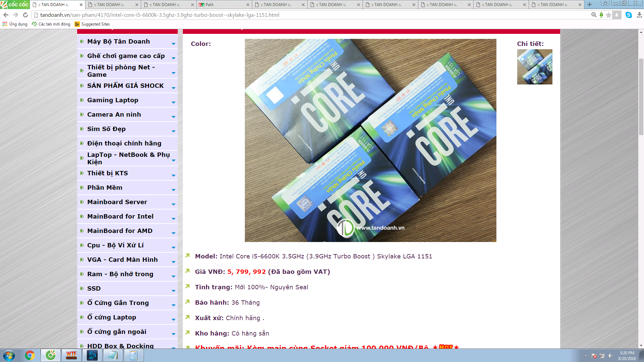Show hidden tray icons arrow
The image size is (644, 362).
click(586, 356)
